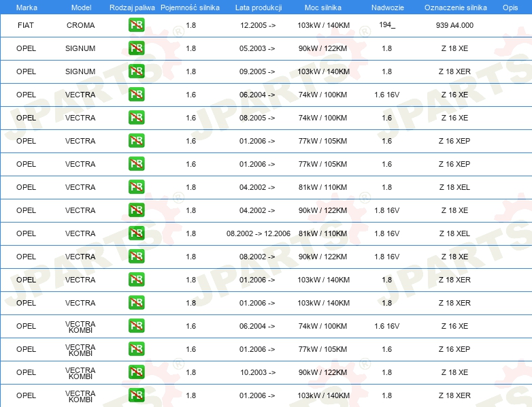Click the 08.2005 -> production date cell
Image resolution: width=532 pixels, height=407 pixels.
(x=257, y=118)
